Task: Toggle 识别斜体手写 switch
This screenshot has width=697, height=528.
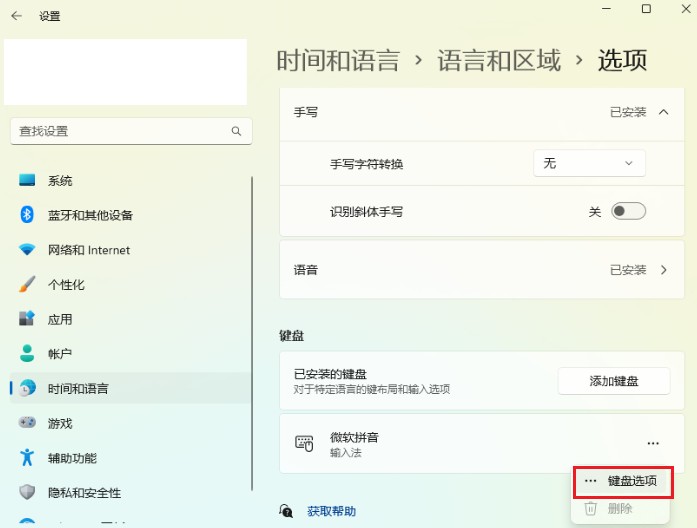Action: (x=629, y=211)
